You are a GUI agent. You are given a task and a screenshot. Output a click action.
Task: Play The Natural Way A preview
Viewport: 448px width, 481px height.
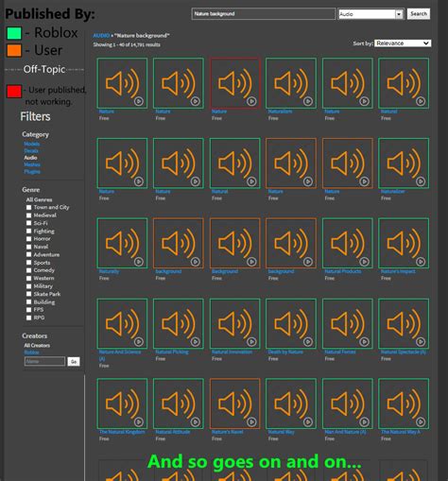click(421, 421)
